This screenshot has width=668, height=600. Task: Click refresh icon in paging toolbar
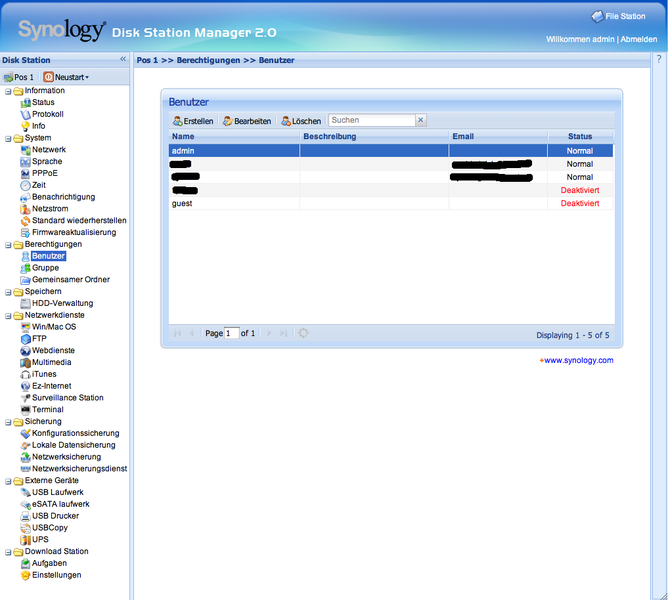click(x=303, y=333)
